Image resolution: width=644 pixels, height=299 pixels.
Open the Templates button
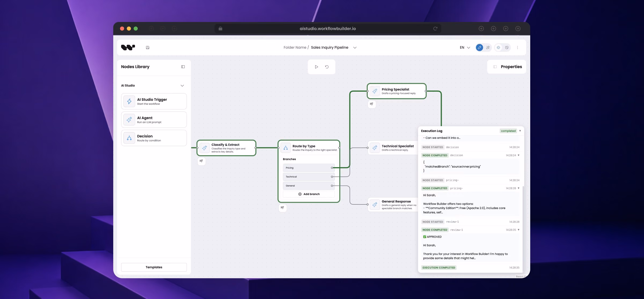click(x=154, y=267)
